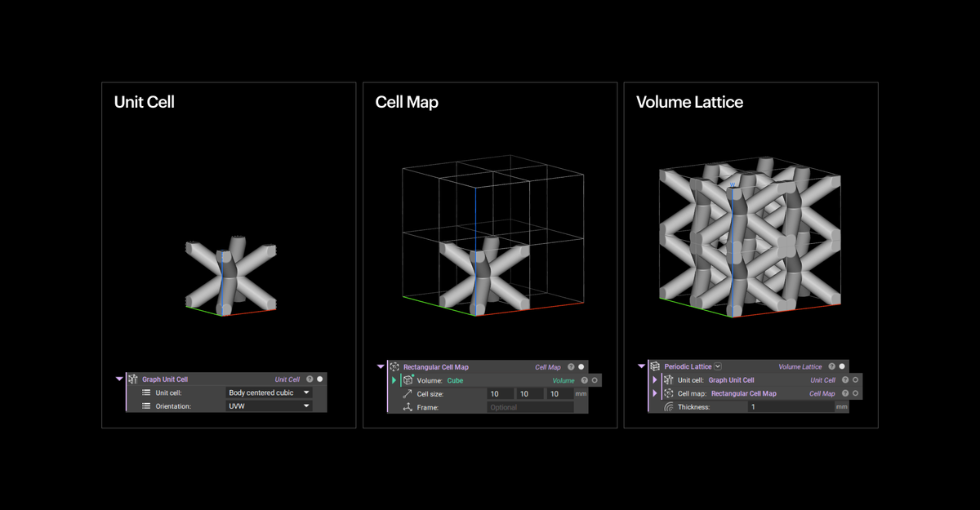Click the Rectangular Cell Map block icon
Viewport: 980px width, 510px height.
click(394, 367)
